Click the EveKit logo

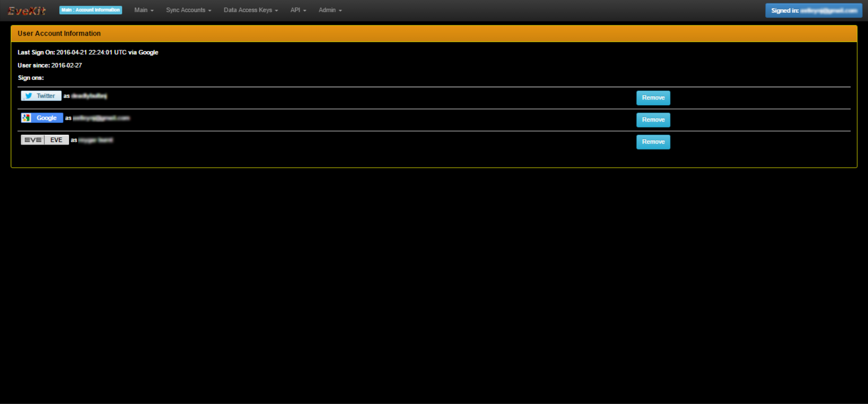(x=27, y=11)
